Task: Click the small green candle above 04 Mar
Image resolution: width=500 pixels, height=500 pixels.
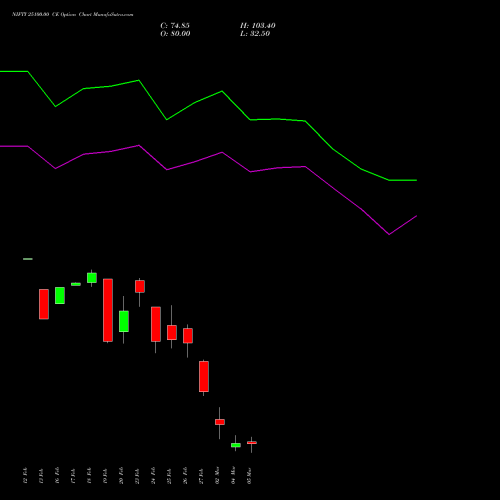Action: click(x=236, y=445)
